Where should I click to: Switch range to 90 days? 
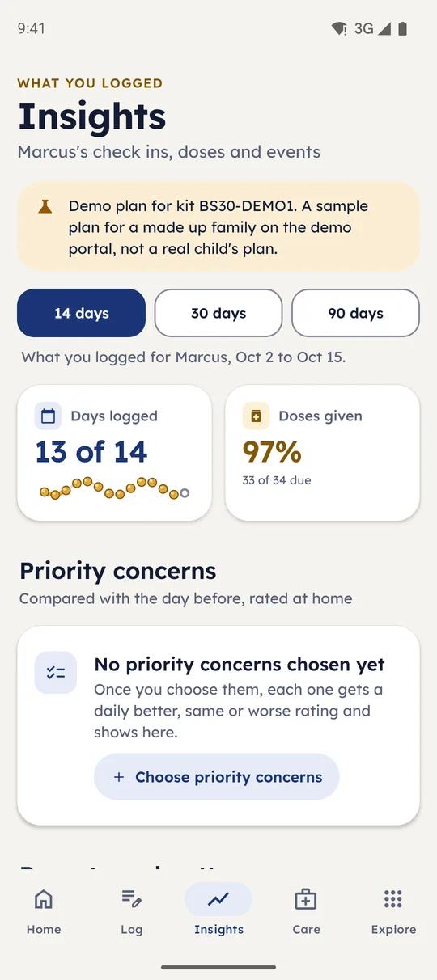355,313
